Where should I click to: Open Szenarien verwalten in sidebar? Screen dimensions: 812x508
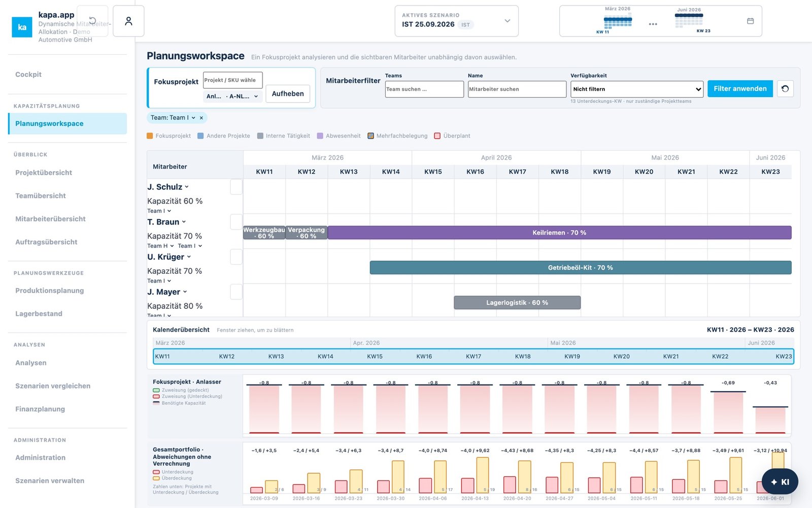tap(67, 481)
